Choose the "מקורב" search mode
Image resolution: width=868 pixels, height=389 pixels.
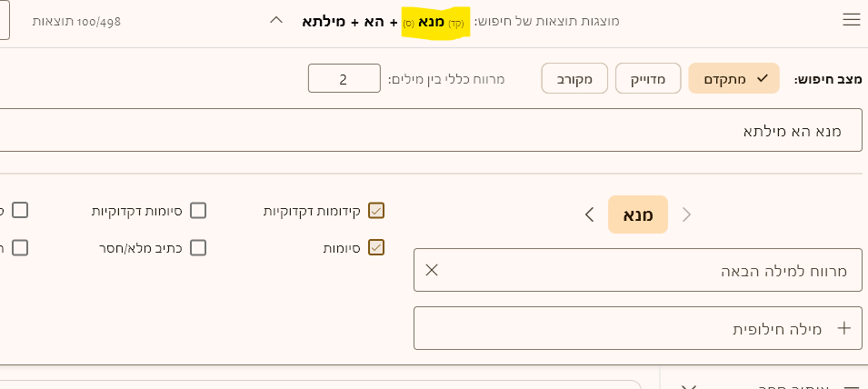pos(574,78)
